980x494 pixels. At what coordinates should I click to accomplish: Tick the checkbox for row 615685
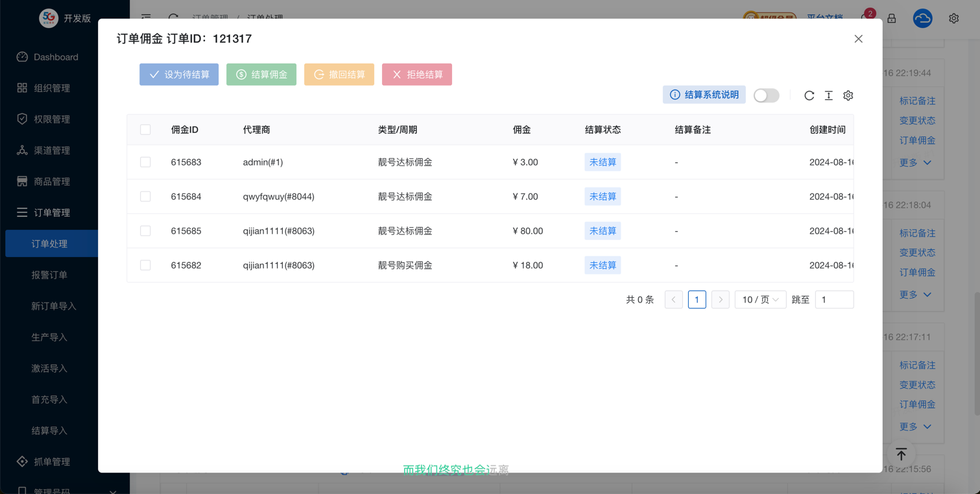[x=145, y=231]
